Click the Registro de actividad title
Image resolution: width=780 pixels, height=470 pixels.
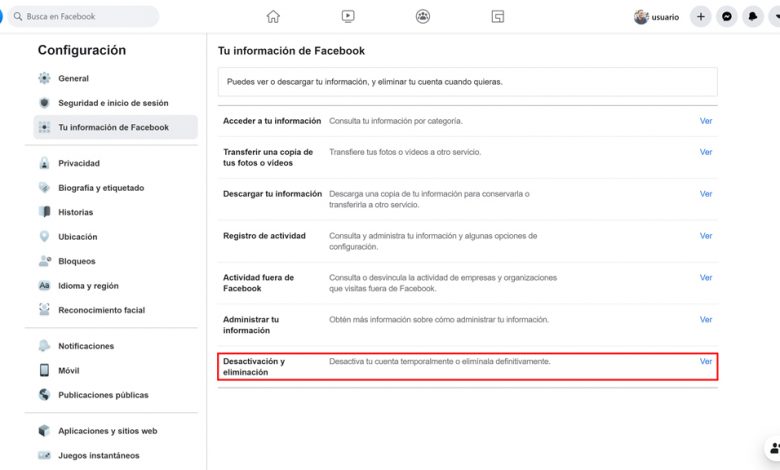[264, 236]
